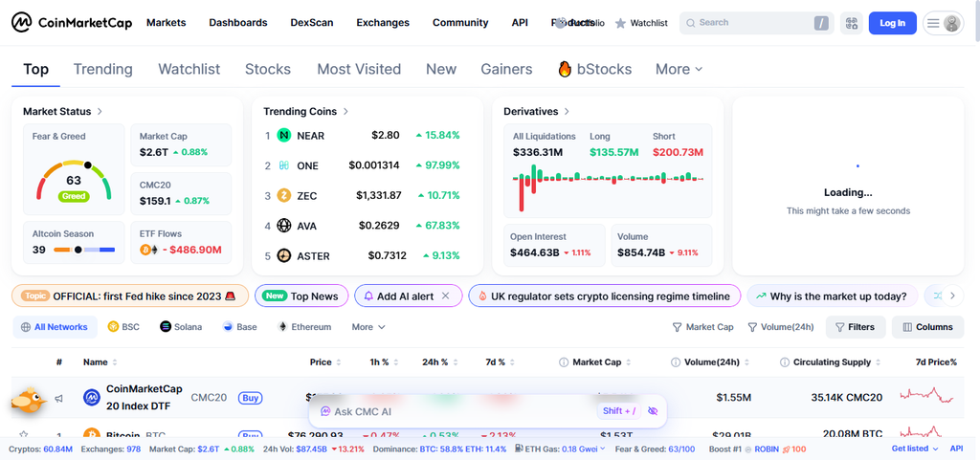
Task: Hide the Ask CMC AI bar with eye icon
Action: point(653,410)
